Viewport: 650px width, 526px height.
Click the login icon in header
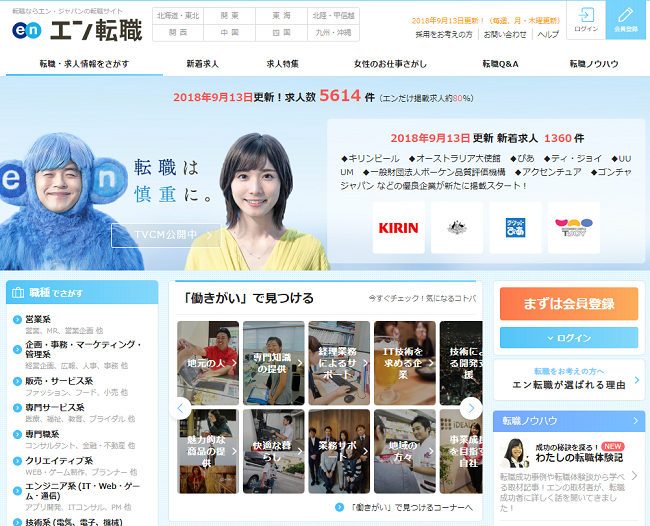pyautogui.click(x=586, y=15)
